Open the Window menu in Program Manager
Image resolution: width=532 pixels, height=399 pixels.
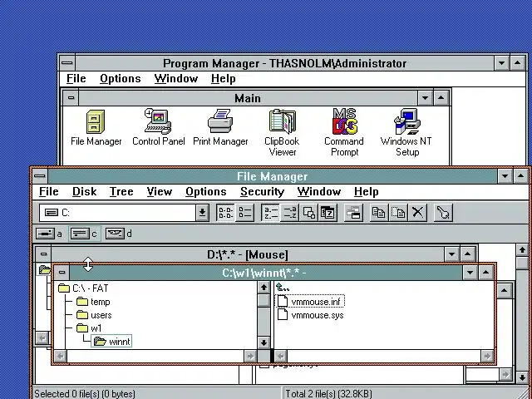[x=175, y=79]
